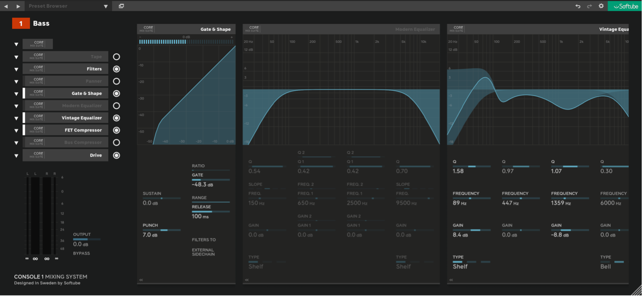The image size is (644, 297).
Task: Click the previous preset arrow
Action: point(6,6)
